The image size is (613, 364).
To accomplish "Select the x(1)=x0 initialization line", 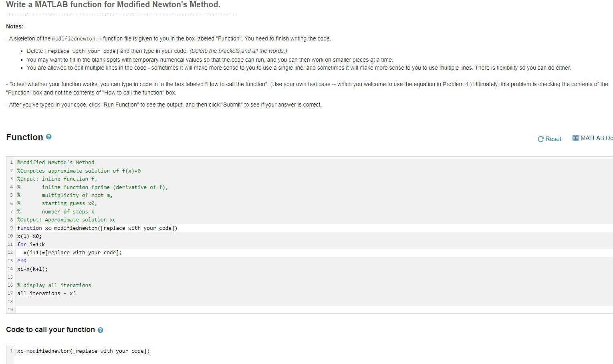I will pyautogui.click(x=29, y=236).
